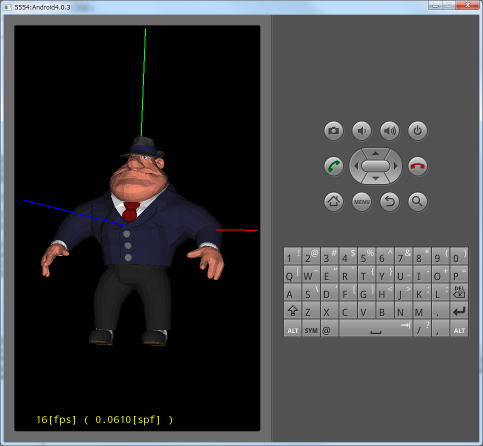Click the 0 number key
The width and height of the screenshot is (483, 446).
coord(459,256)
